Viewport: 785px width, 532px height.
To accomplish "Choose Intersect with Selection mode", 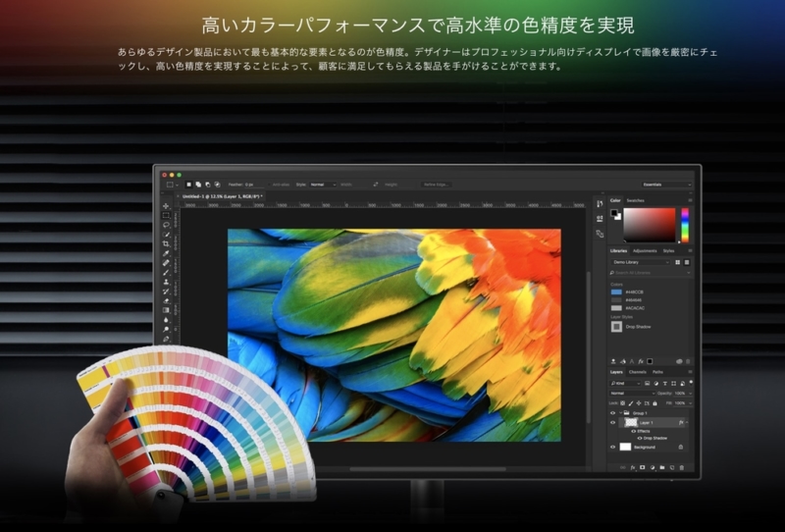I will [217, 185].
